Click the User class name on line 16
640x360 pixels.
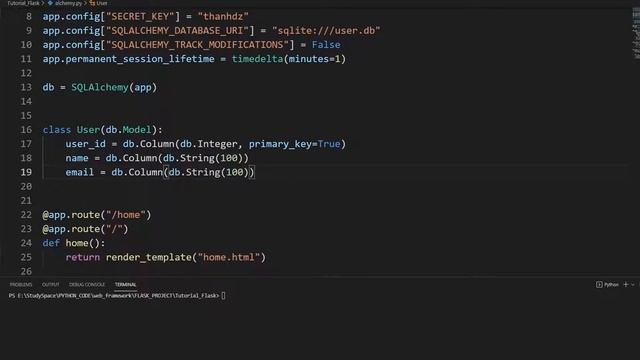click(88, 130)
